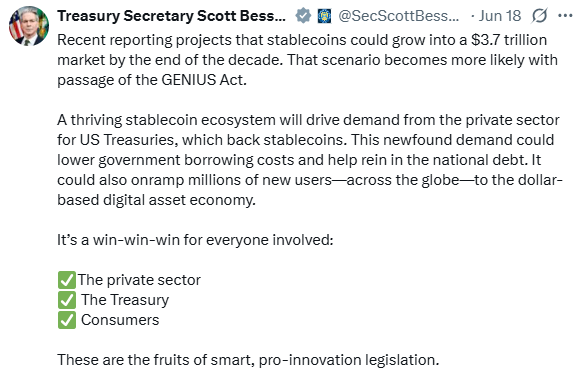Click the The Treasury list text

[125, 300]
